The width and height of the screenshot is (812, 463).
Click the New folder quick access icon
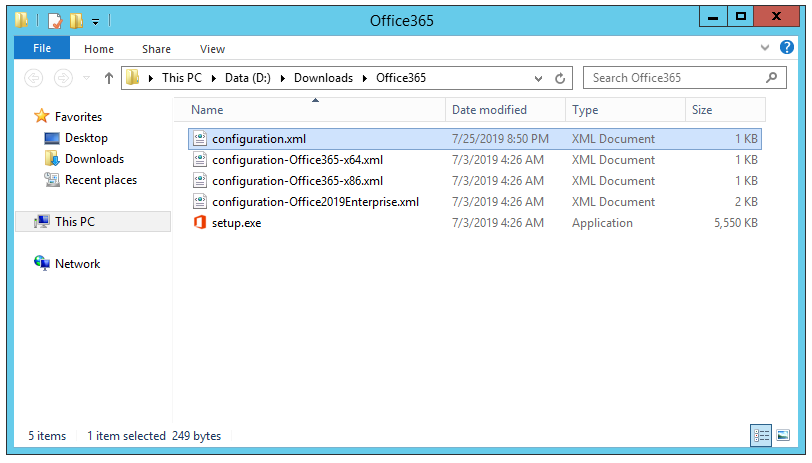(76, 19)
